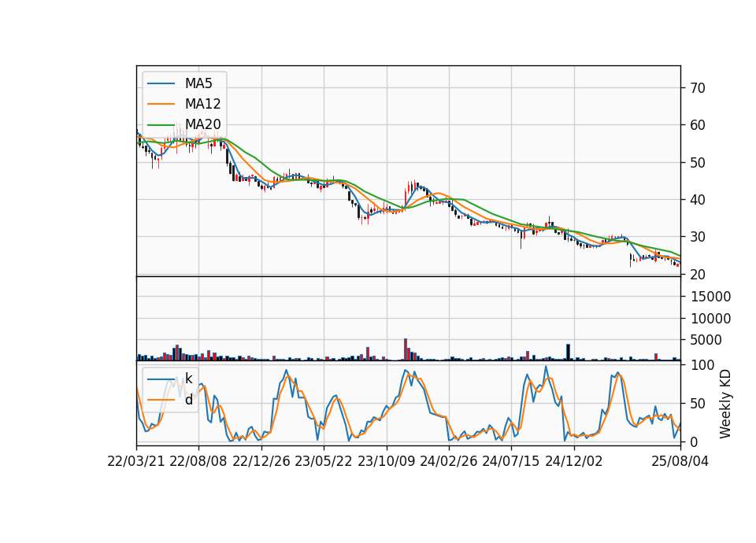This screenshot has height=543, width=756.
Task: Click the k label in KD legend
Action: (188, 379)
